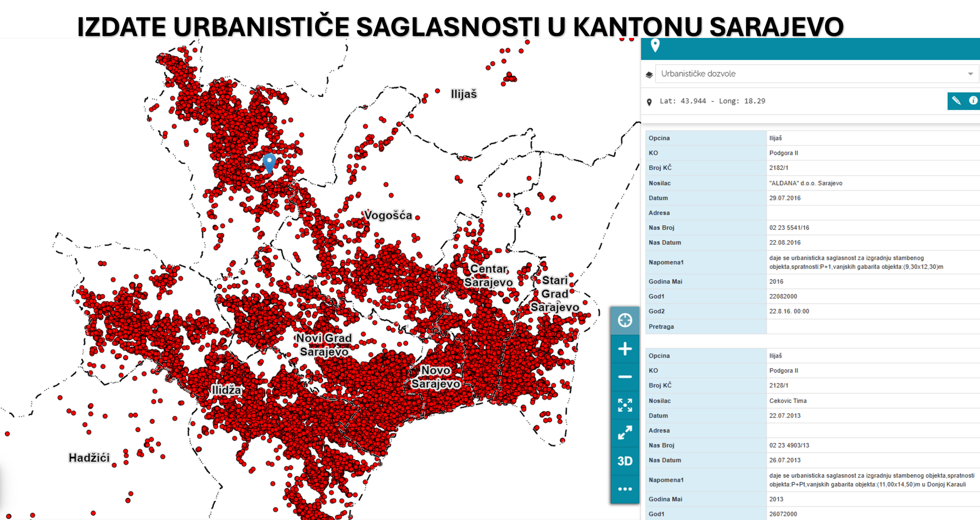Image resolution: width=980 pixels, height=520 pixels.
Task: Click the Nas Datum value 22.08.2016
Action: tap(785, 242)
